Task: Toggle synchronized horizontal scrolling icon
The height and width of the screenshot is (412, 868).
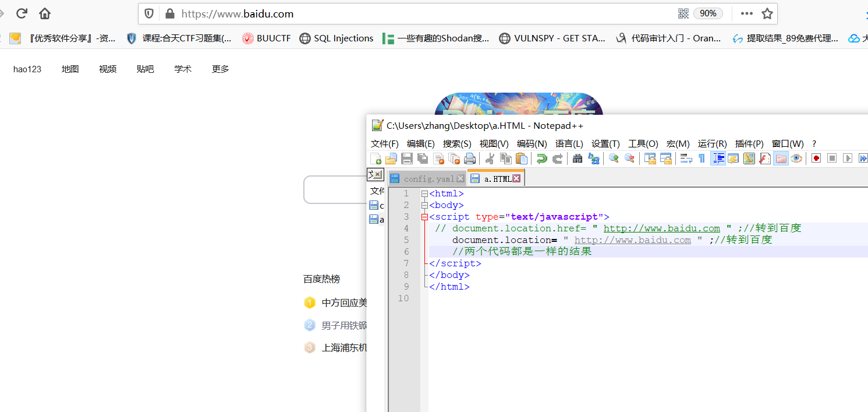Action: [665, 159]
